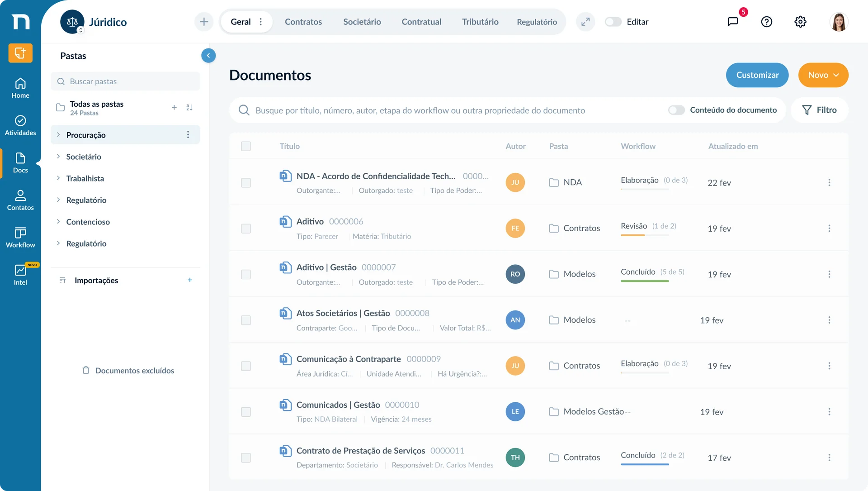Open Geral tab options menu

pos(261,22)
